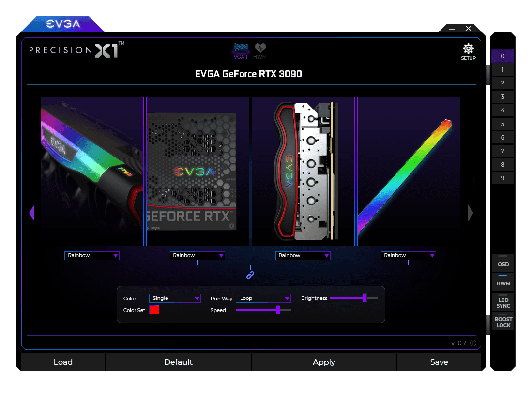Click the Brightness slider handle
The image size is (532, 393).
pos(365,298)
